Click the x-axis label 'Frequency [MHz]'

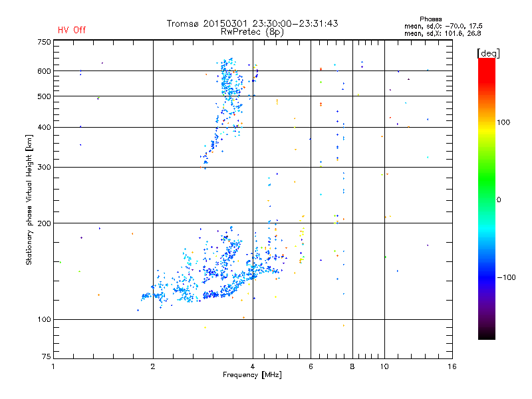click(x=252, y=375)
